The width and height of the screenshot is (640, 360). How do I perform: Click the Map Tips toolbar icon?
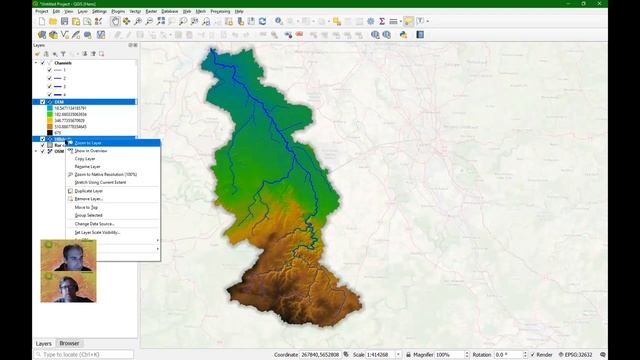tap(408, 21)
